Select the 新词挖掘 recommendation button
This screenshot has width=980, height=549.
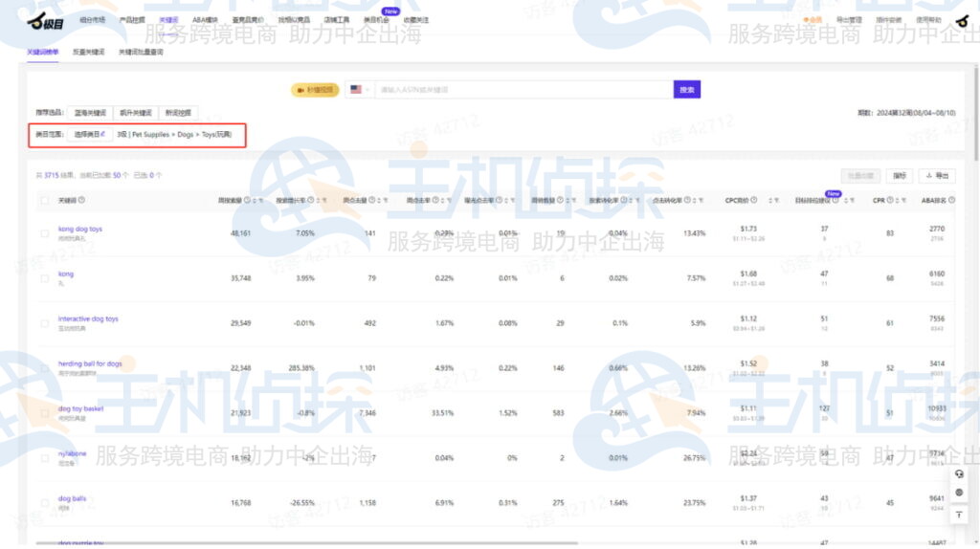coord(178,113)
